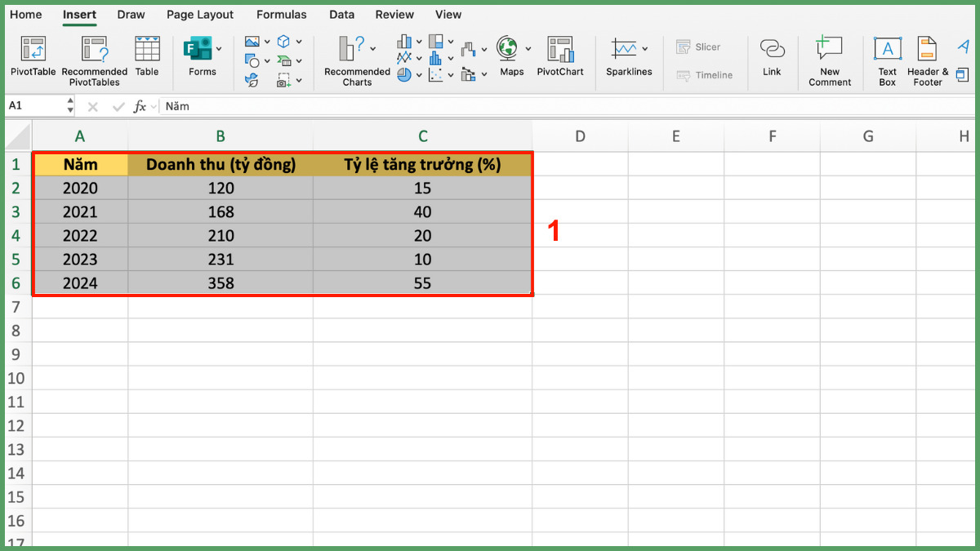This screenshot has height=551, width=980.
Task: Click the formula bar cancel X
Action: [93, 107]
